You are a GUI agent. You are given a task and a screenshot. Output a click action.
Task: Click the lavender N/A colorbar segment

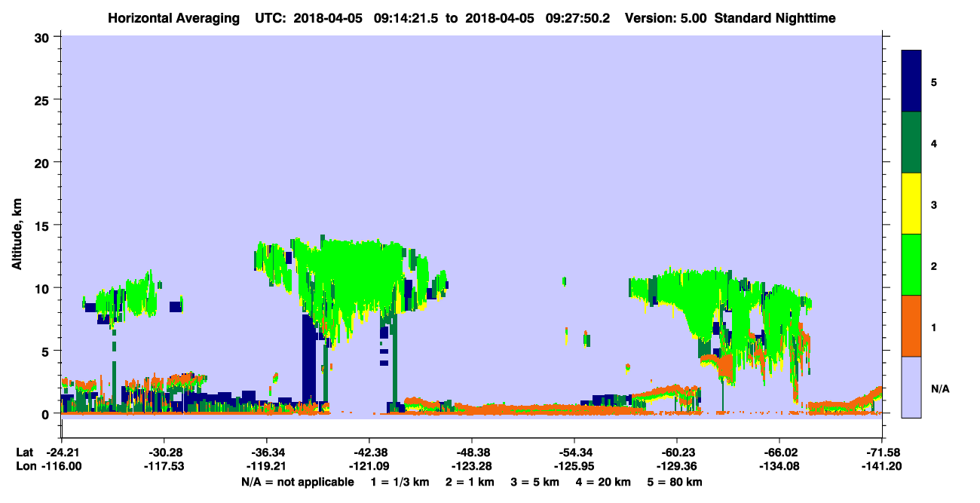[911, 387]
